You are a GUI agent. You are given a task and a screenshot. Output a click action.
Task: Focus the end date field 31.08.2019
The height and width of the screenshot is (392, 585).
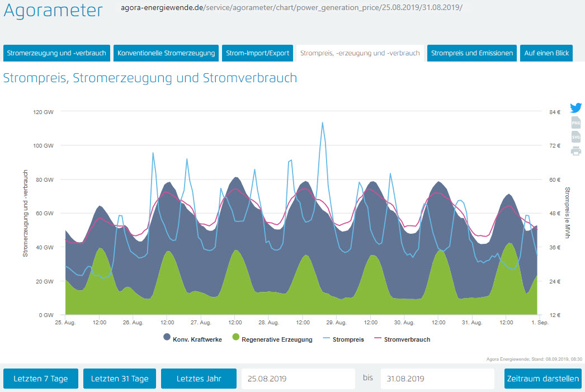(437, 379)
